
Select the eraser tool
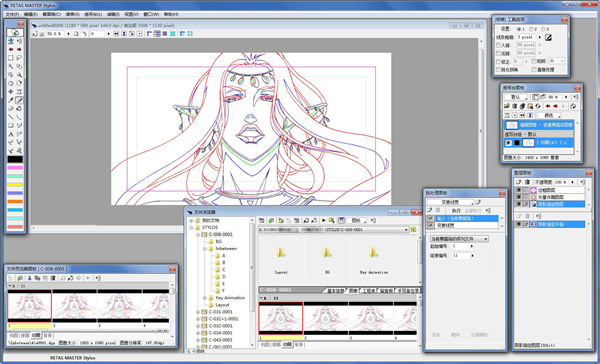(11, 108)
